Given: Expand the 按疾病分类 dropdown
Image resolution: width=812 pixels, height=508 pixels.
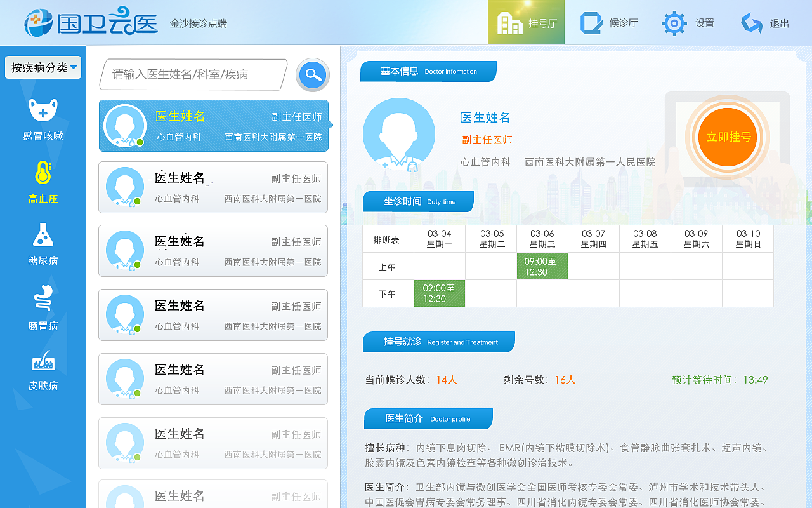Looking at the screenshot, I should point(43,67).
